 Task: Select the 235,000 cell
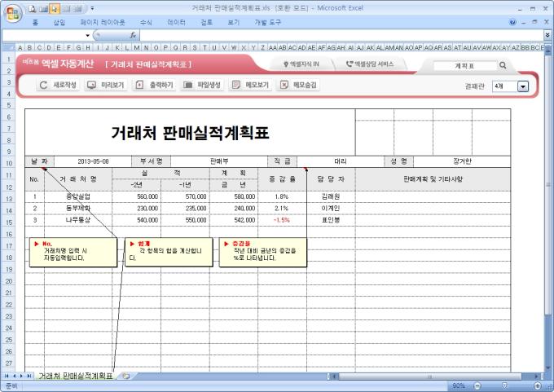pos(185,209)
